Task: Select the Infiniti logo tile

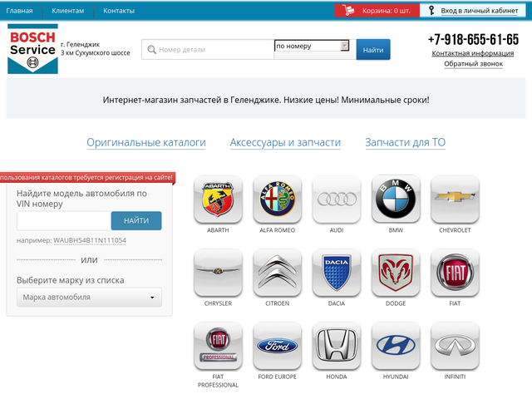Action: 455,346
